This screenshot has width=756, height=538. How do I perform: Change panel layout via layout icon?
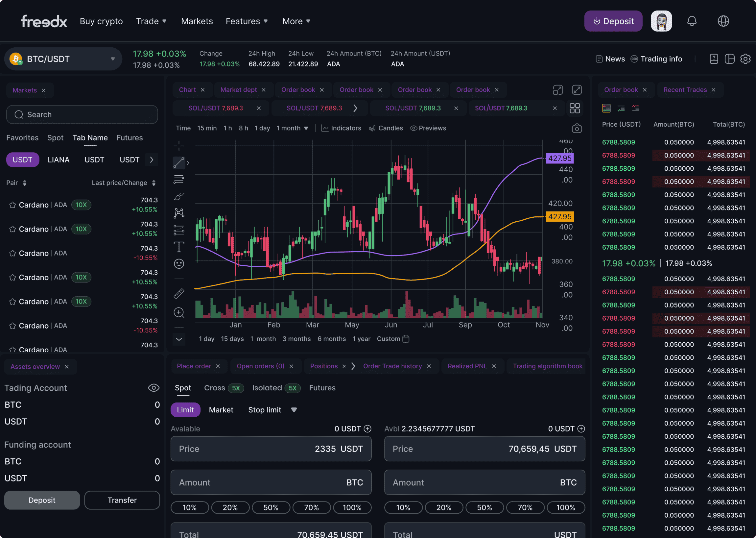click(x=729, y=59)
